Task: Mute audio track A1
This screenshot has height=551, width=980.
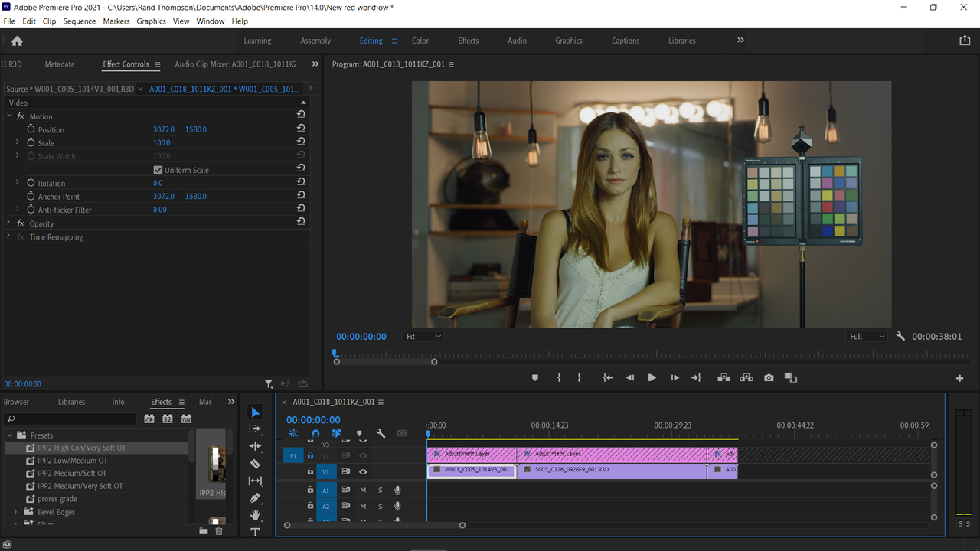Action: (363, 491)
